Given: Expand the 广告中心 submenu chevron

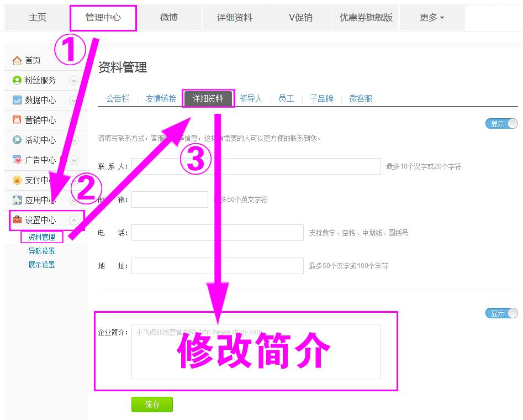Looking at the screenshot, I should (x=73, y=160).
